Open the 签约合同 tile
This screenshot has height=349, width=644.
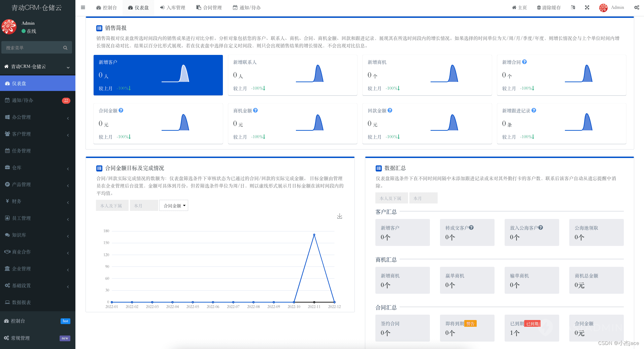(402, 328)
